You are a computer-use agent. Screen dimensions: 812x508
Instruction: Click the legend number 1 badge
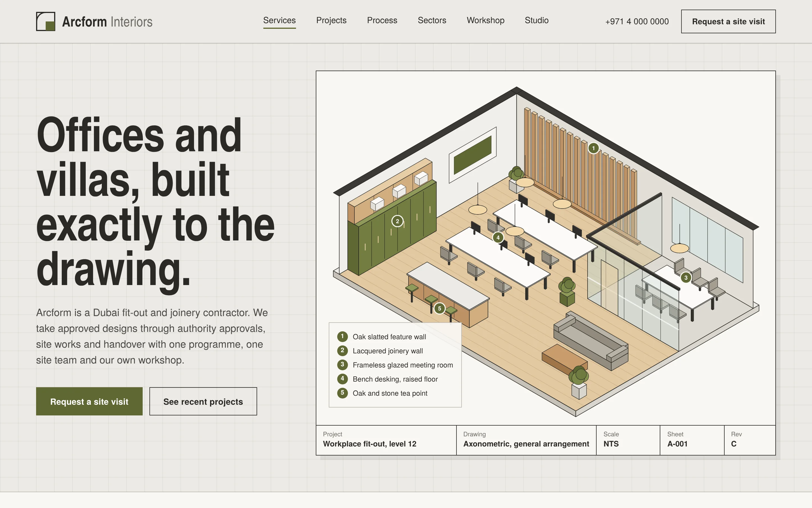click(x=342, y=336)
